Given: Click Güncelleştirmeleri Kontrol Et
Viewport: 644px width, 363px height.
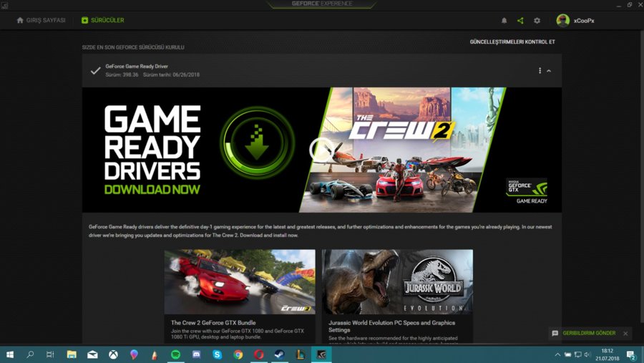Looking at the screenshot, I should [x=512, y=42].
